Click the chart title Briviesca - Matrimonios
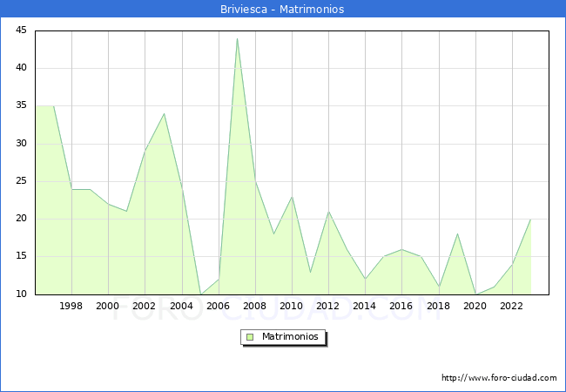The height and width of the screenshot is (392, 566). 282,10
